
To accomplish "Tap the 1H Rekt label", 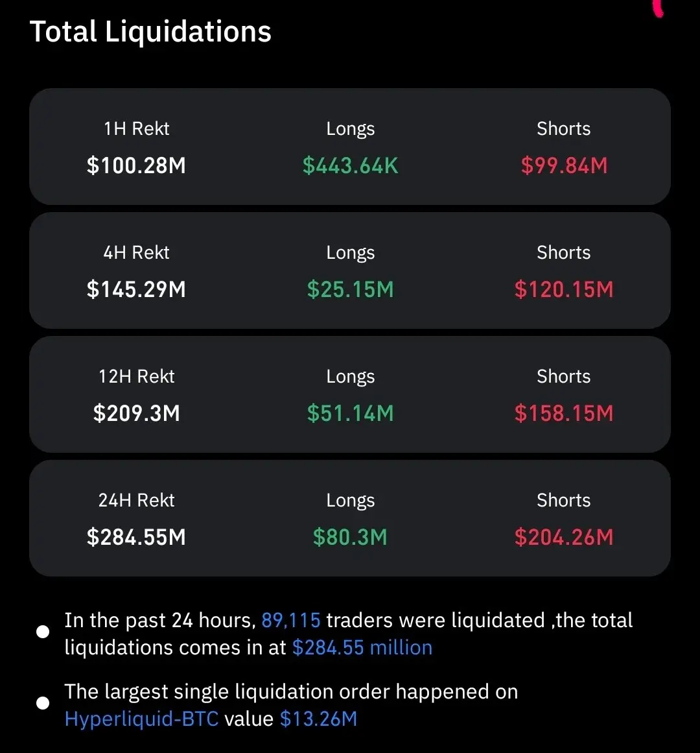I will (x=136, y=128).
